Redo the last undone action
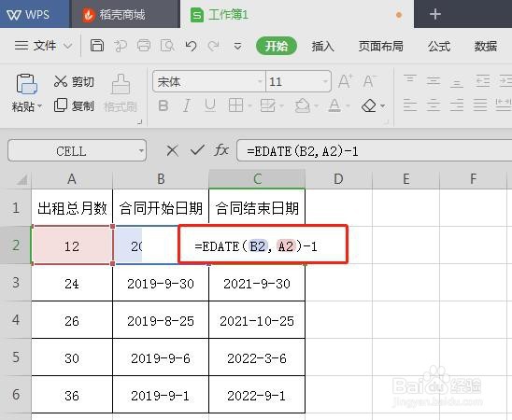The width and height of the screenshot is (512, 420). [214, 46]
